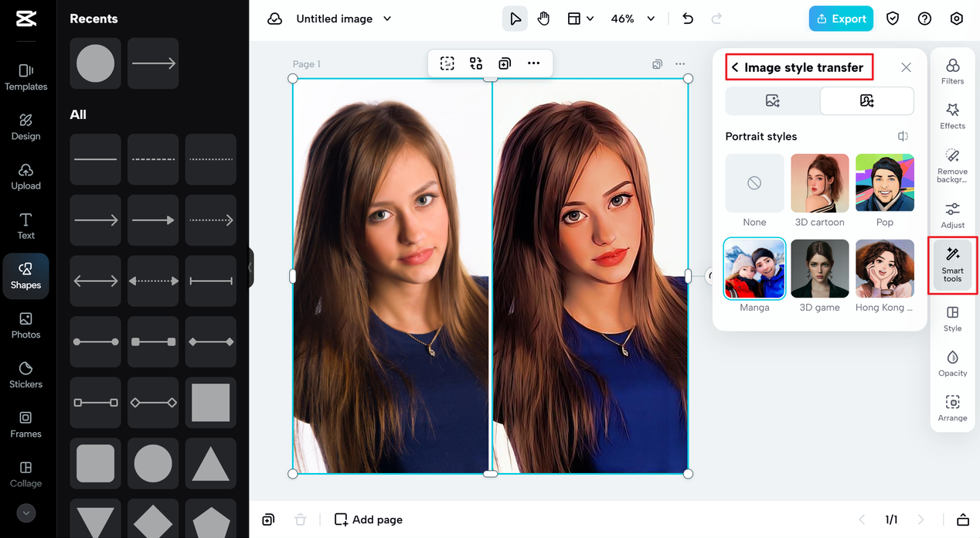The height and width of the screenshot is (538, 980).
Task: Click the delete page trash icon
Action: coord(301,519)
